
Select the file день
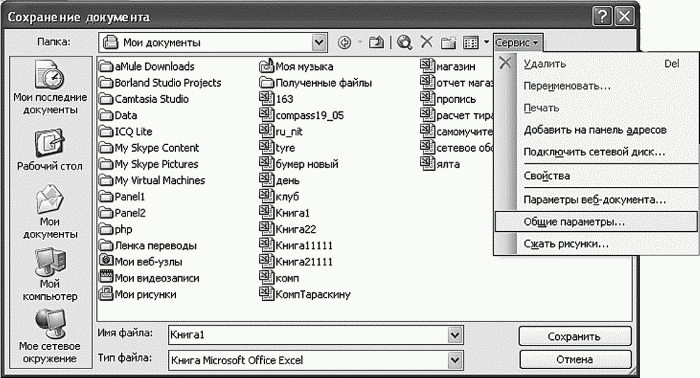(x=280, y=180)
